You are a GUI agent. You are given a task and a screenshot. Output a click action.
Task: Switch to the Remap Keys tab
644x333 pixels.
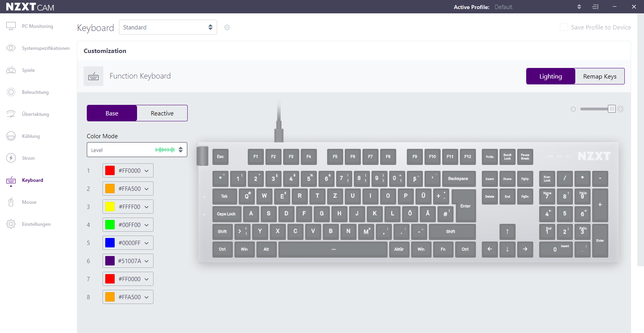[x=599, y=76]
